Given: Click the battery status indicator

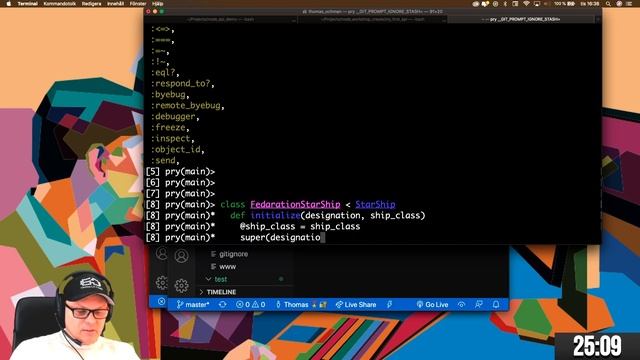Looking at the screenshot, I should click(564, 4).
